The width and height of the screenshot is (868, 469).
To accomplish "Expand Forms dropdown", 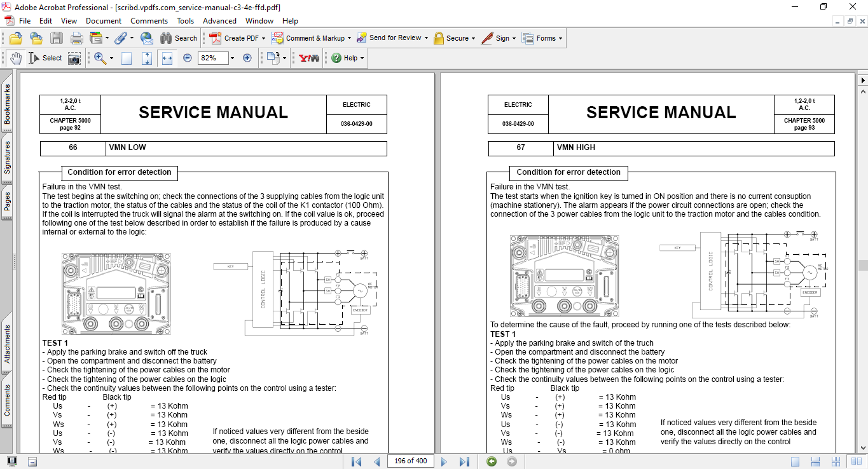I will 561,38.
